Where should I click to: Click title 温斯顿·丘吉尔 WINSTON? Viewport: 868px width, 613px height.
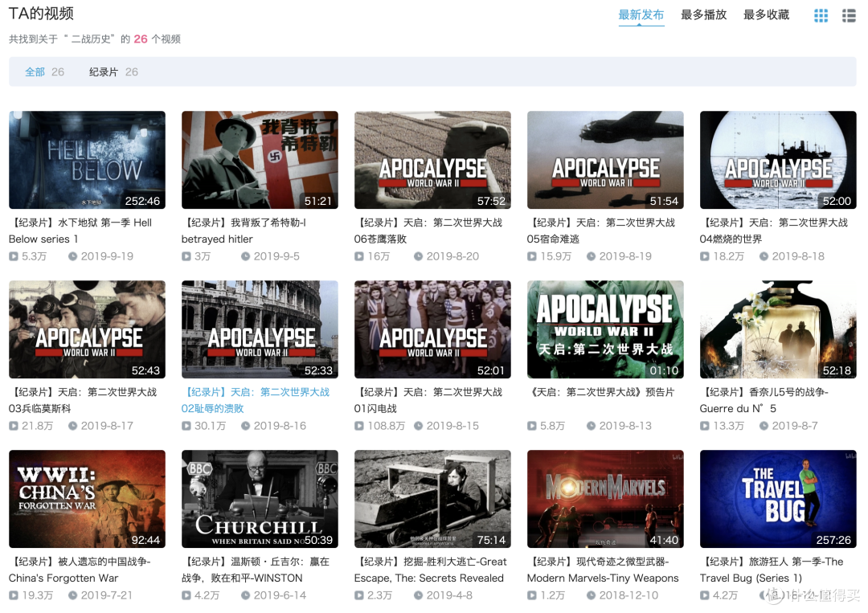coord(256,570)
